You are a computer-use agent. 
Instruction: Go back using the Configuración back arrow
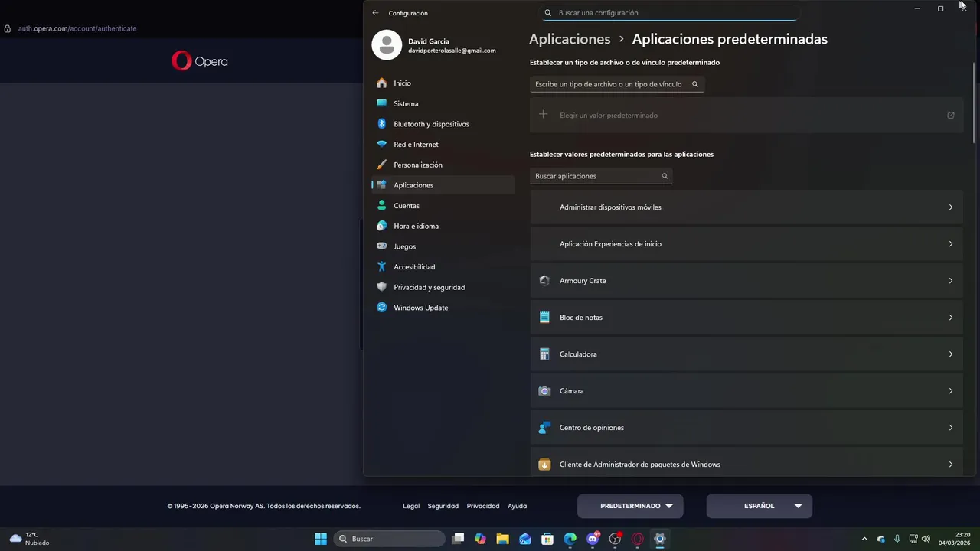point(375,13)
